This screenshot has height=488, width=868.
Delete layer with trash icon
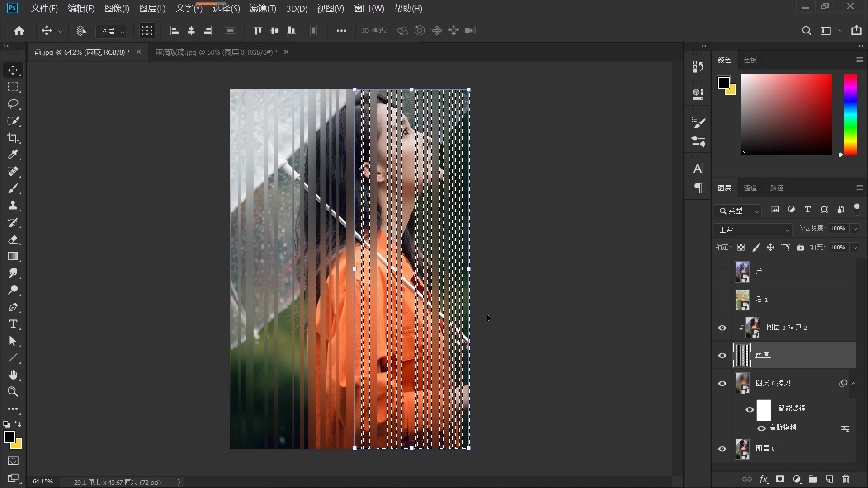[846, 479]
